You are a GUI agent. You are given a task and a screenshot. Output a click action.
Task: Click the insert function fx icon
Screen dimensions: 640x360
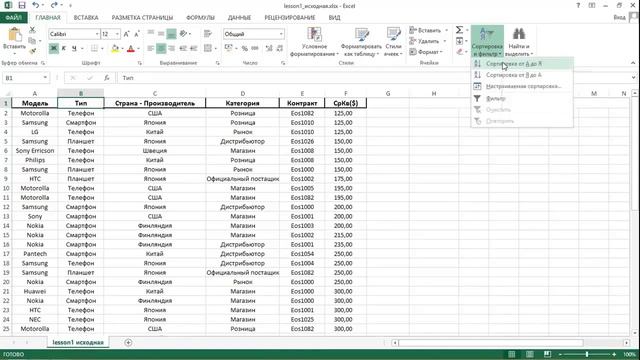tap(107, 78)
